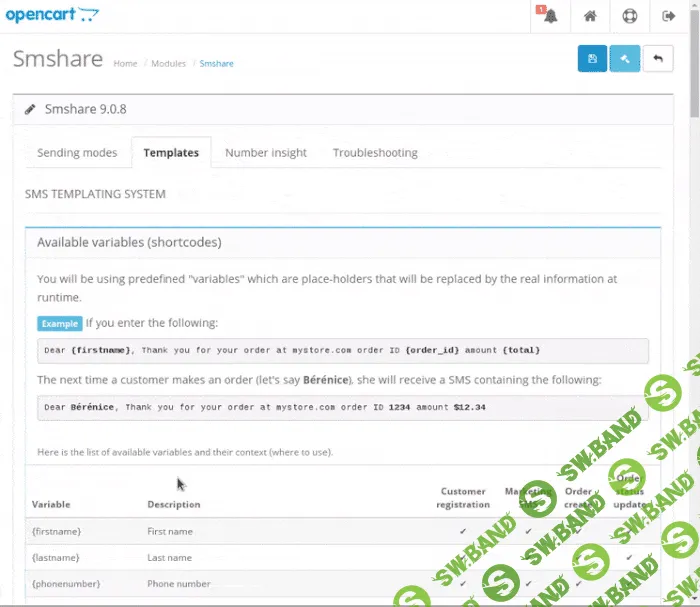Click the Customer registration column header
Image resolution: width=700 pixels, height=607 pixels.
click(x=463, y=498)
